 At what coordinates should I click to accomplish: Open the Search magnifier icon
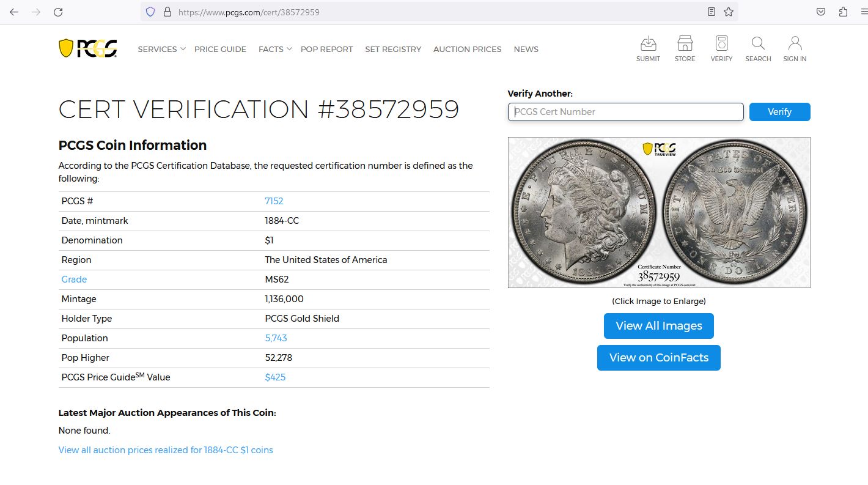point(758,49)
